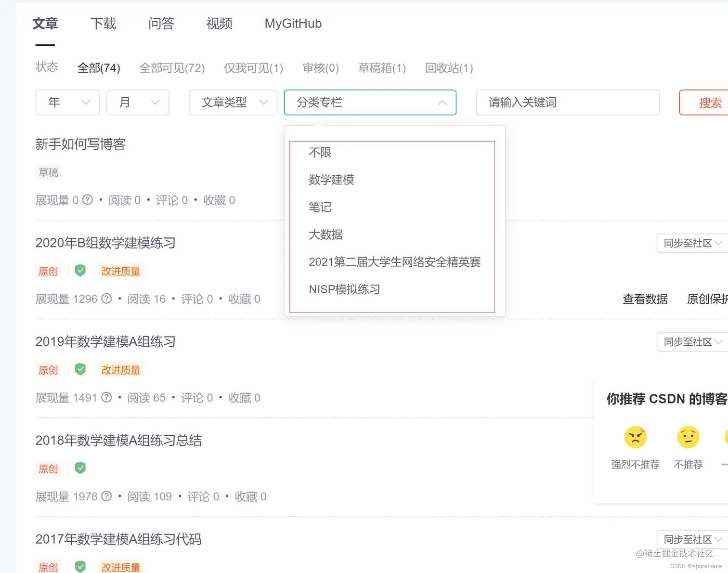Click green check badge next to 2017年数学建模A组练习代码

(80, 567)
